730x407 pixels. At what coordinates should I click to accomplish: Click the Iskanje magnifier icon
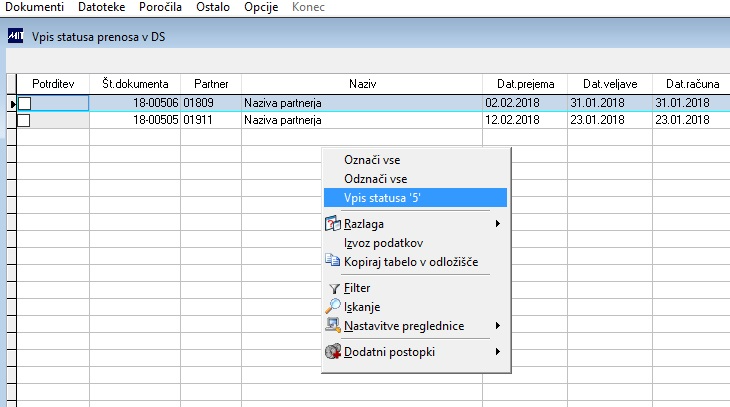tap(333, 306)
